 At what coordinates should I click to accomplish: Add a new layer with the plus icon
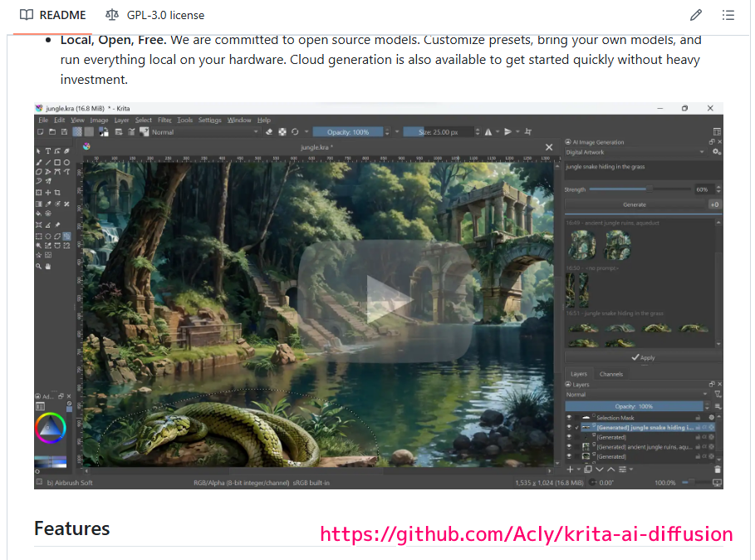[x=570, y=469]
